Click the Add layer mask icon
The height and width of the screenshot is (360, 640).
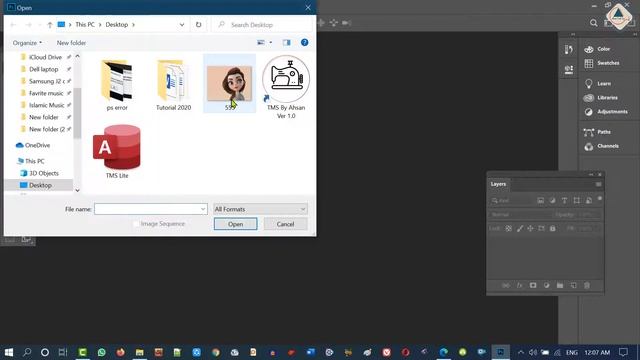[533, 285]
